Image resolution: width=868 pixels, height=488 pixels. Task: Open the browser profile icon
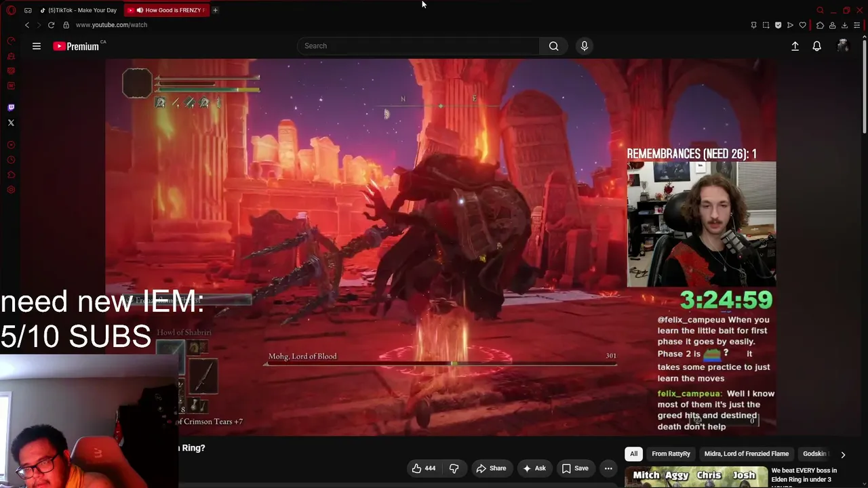[832, 25]
